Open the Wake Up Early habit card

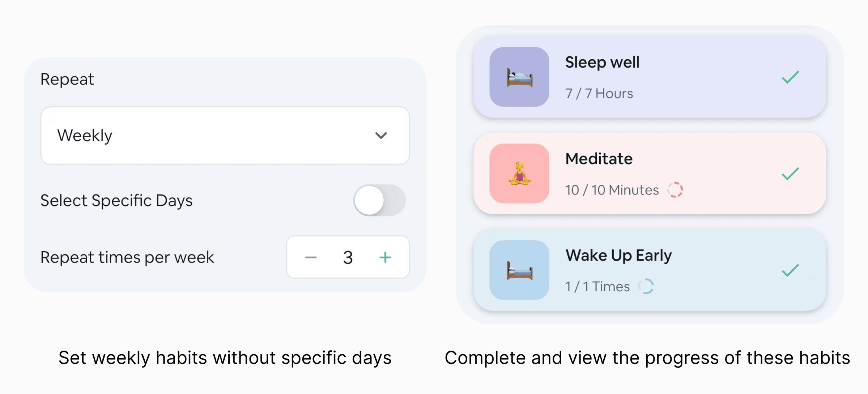(650, 270)
